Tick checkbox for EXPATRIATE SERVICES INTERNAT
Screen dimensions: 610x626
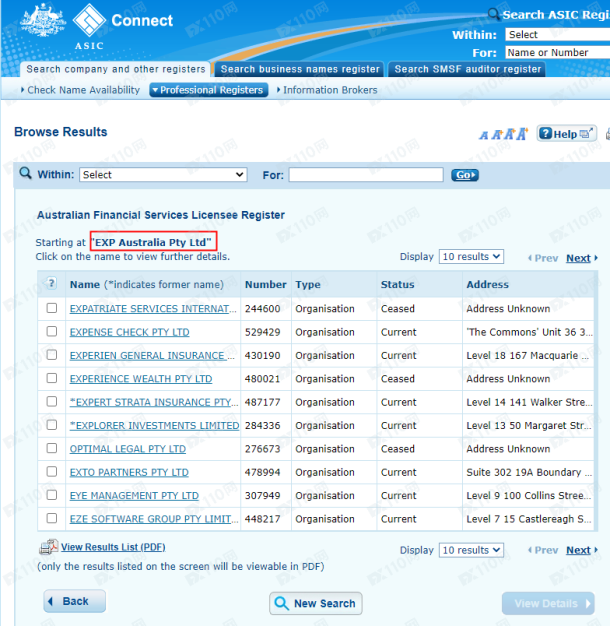(51, 308)
